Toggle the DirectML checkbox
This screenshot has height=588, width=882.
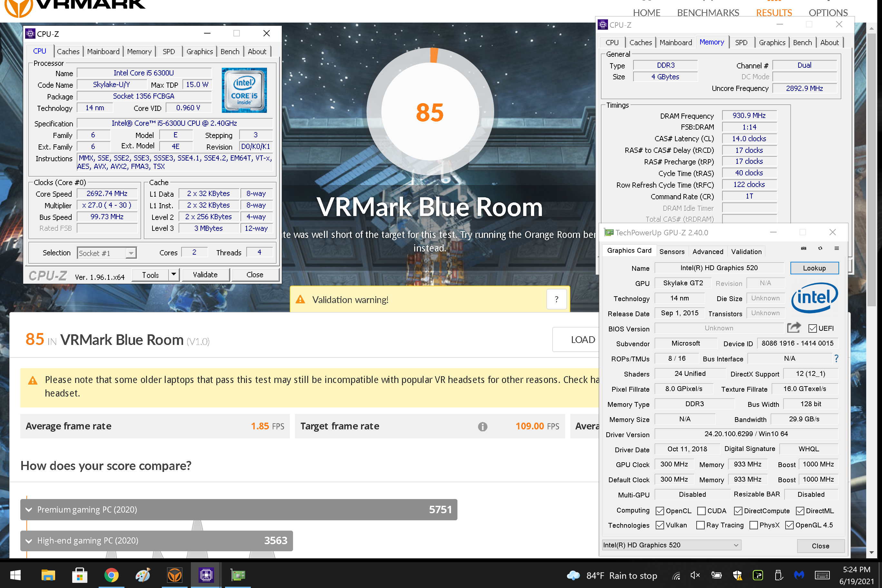point(800,511)
